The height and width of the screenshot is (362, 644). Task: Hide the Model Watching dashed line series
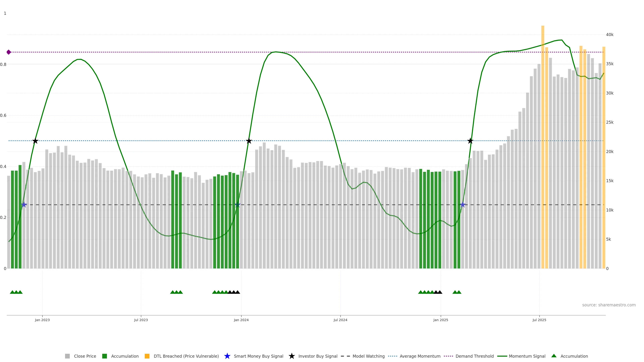(368, 356)
